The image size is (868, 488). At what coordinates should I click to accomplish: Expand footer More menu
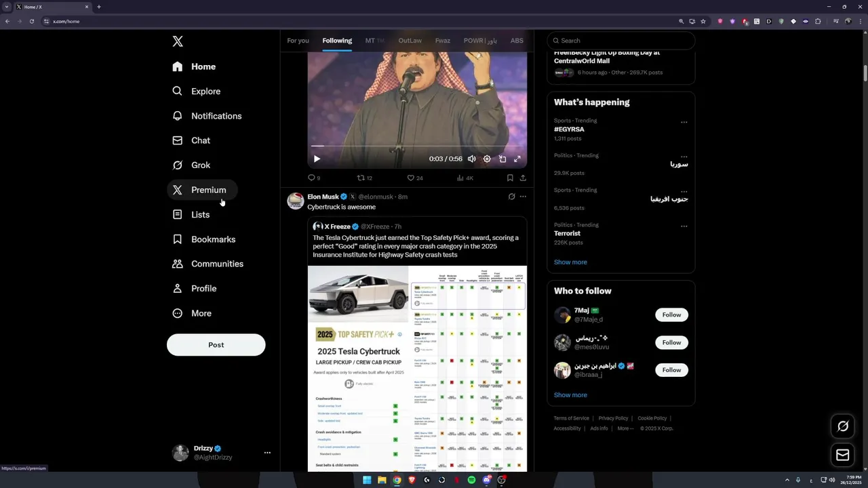point(625,428)
